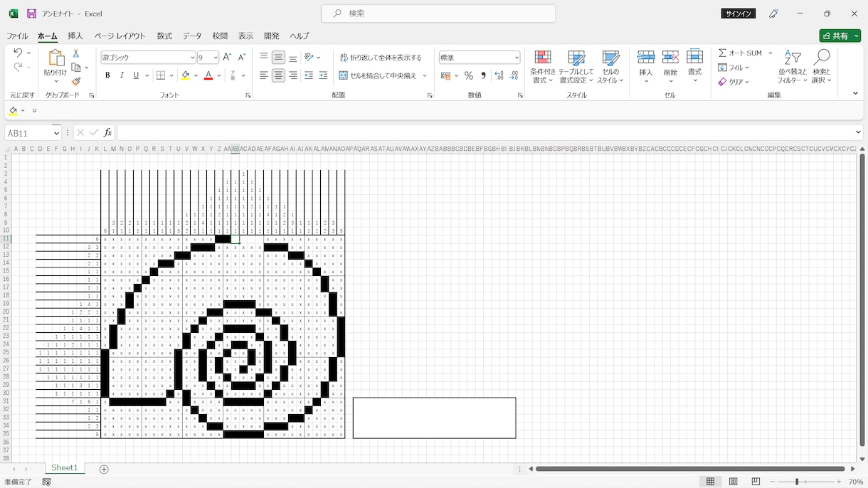This screenshot has height=488, width=868.
Task: Increase font size with the large A icon
Action: coord(227,57)
